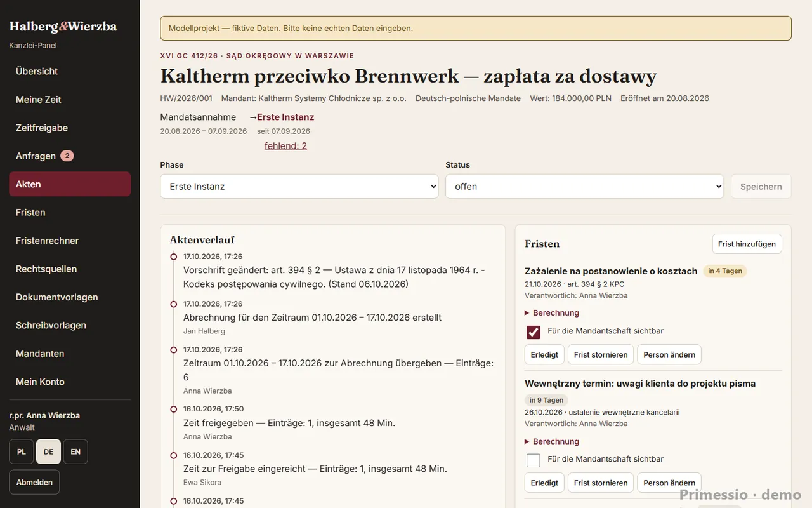Switch language to EN
The height and width of the screenshot is (508, 812).
coord(75,451)
